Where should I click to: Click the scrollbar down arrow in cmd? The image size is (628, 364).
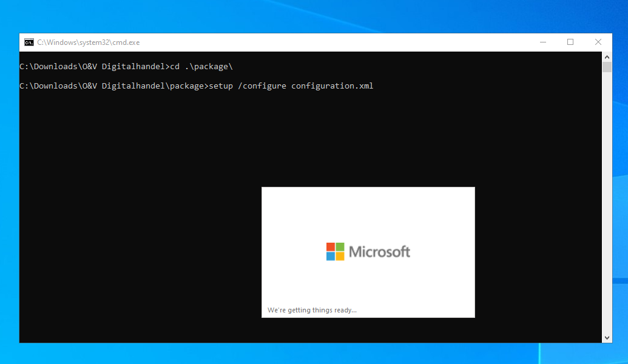click(607, 337)
